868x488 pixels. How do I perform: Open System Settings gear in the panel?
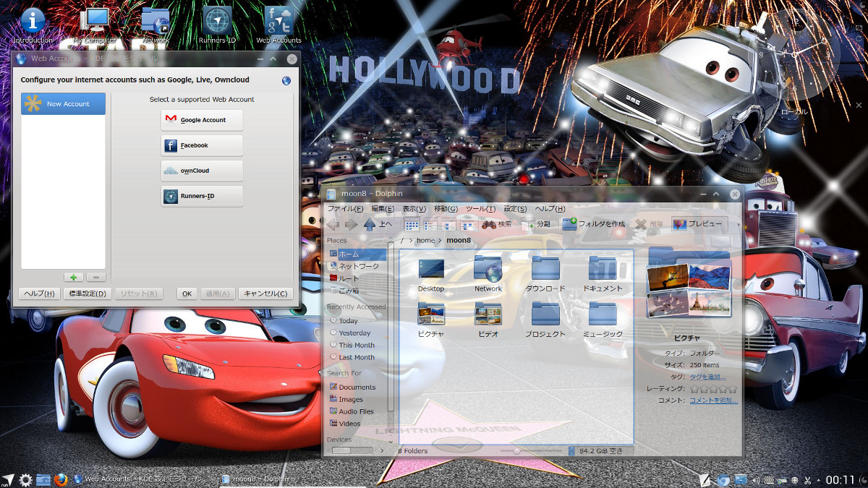(x=26, y=479)
